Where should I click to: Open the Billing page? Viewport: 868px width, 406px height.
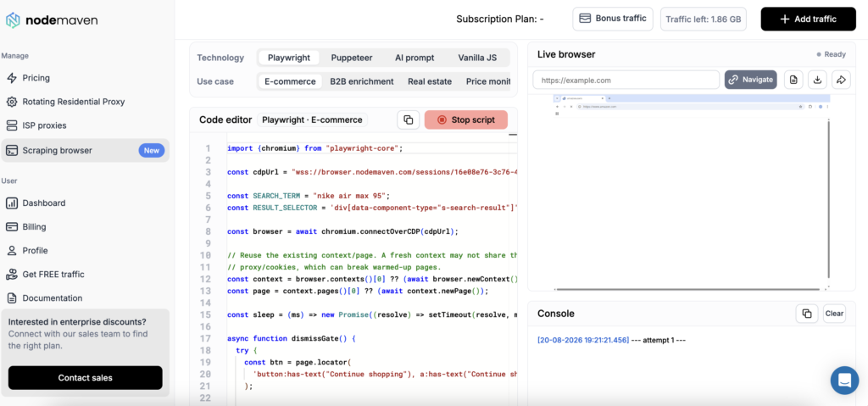tap(34, 227)
